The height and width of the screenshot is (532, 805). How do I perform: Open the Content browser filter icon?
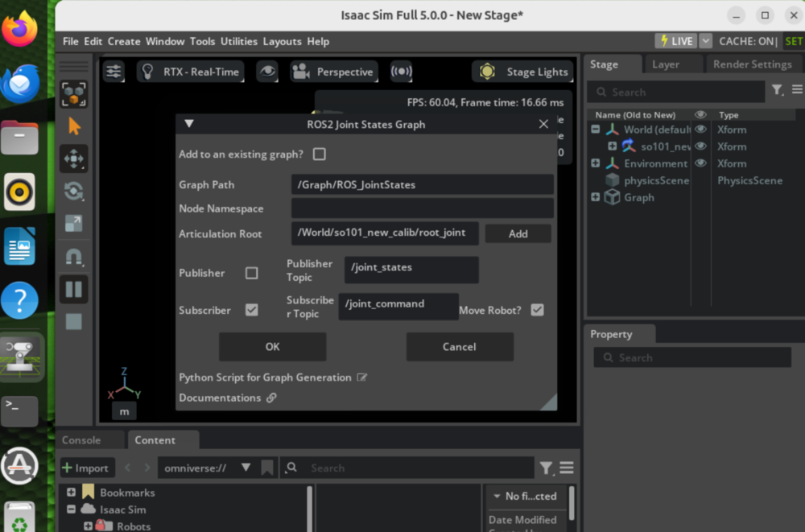coord(546,468)
